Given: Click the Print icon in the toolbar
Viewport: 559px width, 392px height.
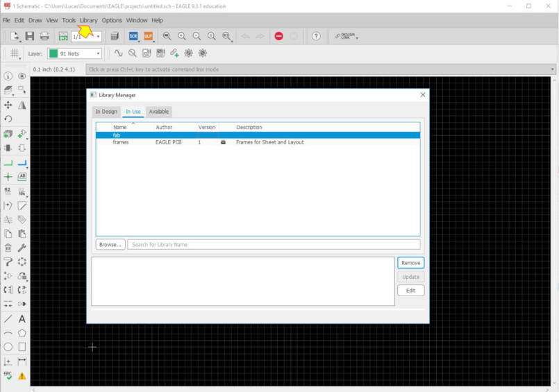Looking at the screenshot, I should (44, 36).
